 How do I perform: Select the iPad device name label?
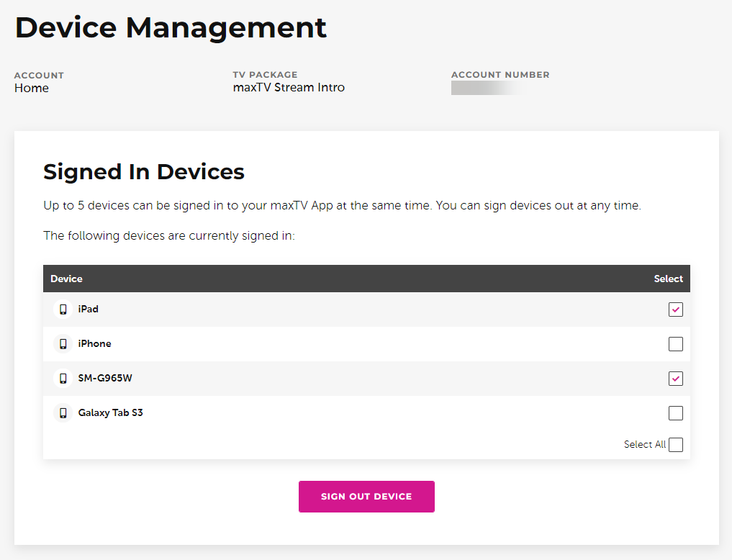point(88,309)
